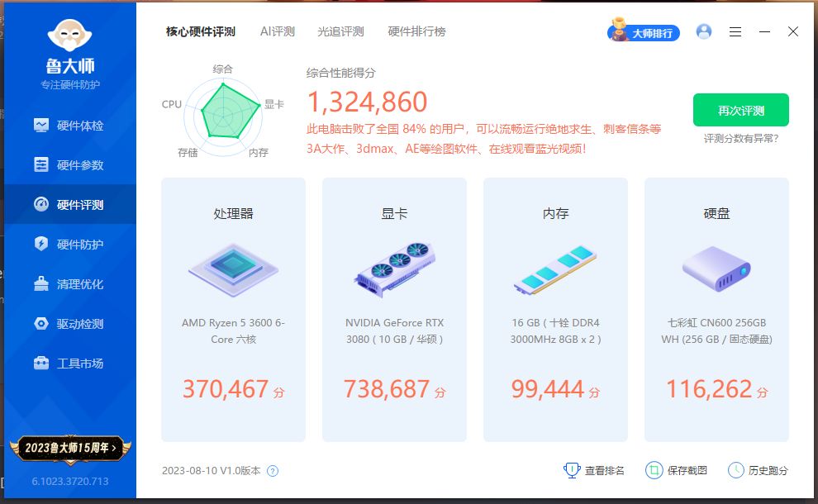Open 驱动检测 in the sidebar
Screen dimensions: 818x504
point(70,324)
